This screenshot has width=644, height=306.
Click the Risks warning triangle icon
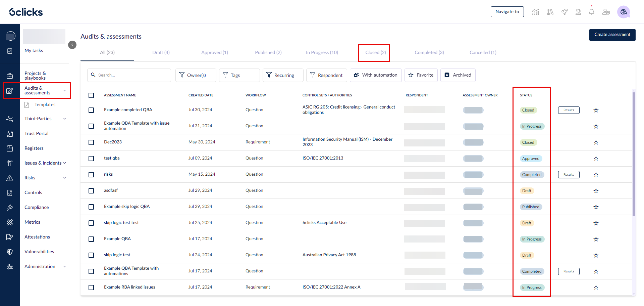[x=10, y=178]
